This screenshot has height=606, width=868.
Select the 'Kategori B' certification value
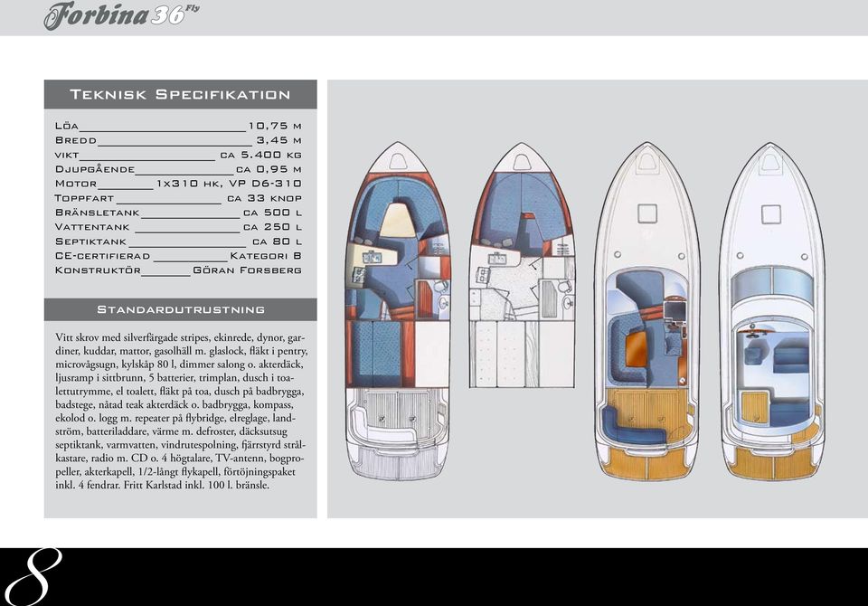[x=266, y=256]
